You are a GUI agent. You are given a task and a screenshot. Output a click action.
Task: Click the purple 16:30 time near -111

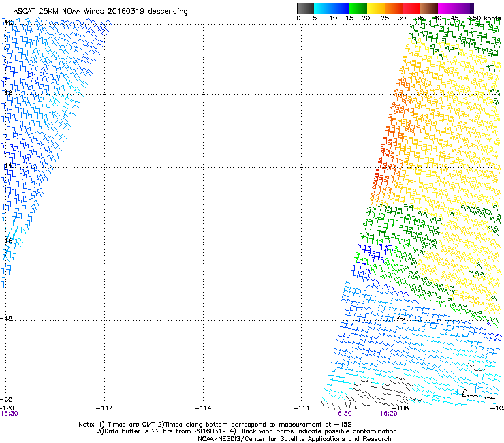tap(343, 414)
